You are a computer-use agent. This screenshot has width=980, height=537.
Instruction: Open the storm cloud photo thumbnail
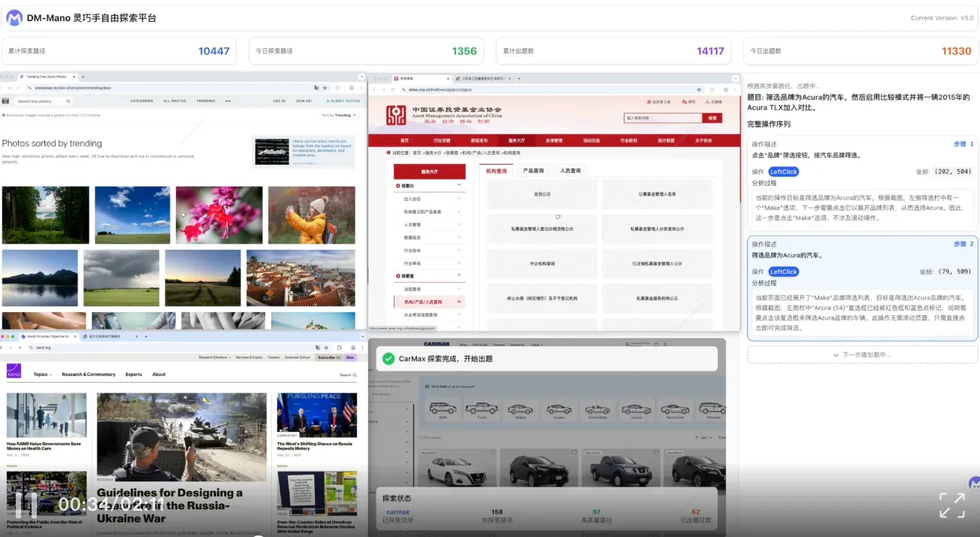(x=121, y=278)
